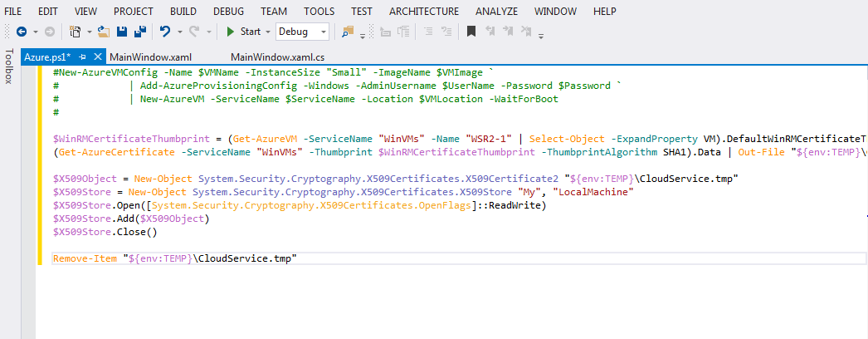Screen dimensions: 868x339
Task: Click the Undo arrow icon
Action: (164, 32)
